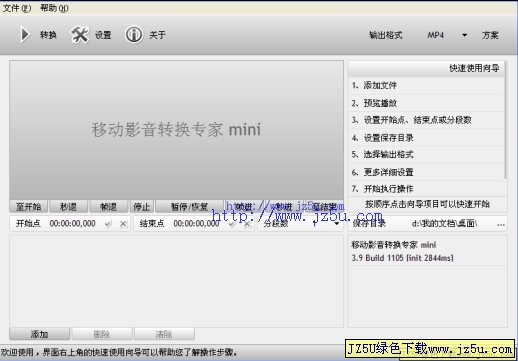Click the 清除 clear button
This screenshot has width=518, height=361.
(164, 334)
